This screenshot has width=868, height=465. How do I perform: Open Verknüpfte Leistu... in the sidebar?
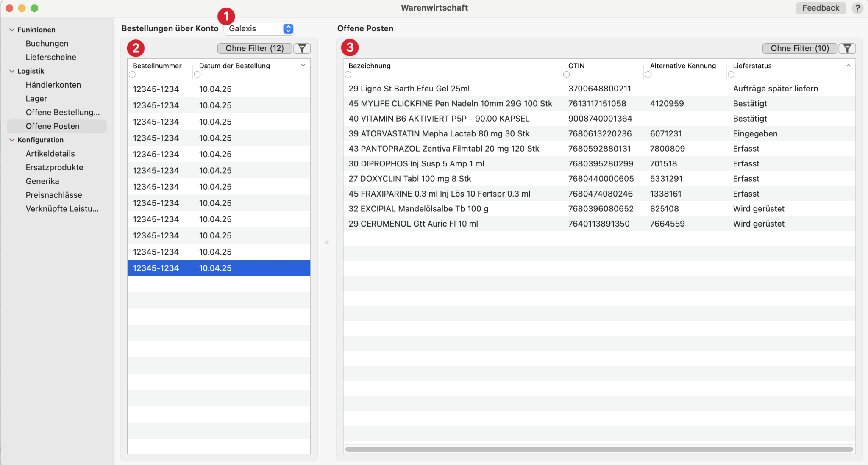coord(62,209)
